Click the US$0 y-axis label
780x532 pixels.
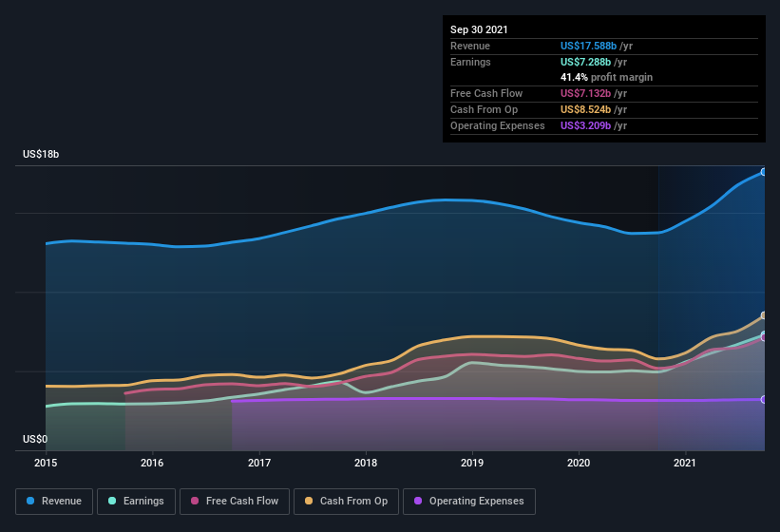pos(35,439)
